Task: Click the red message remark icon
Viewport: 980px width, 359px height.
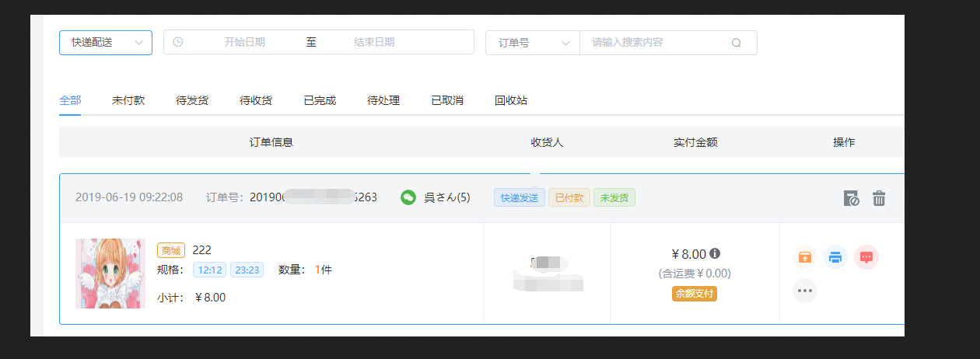Action: click(866, 257)
